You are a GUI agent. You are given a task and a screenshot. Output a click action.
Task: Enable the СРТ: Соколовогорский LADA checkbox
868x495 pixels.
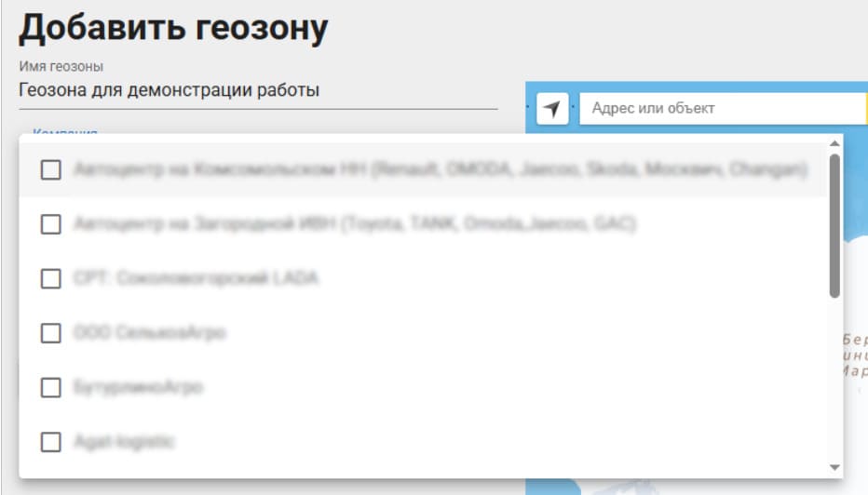(x=51, y=278)
